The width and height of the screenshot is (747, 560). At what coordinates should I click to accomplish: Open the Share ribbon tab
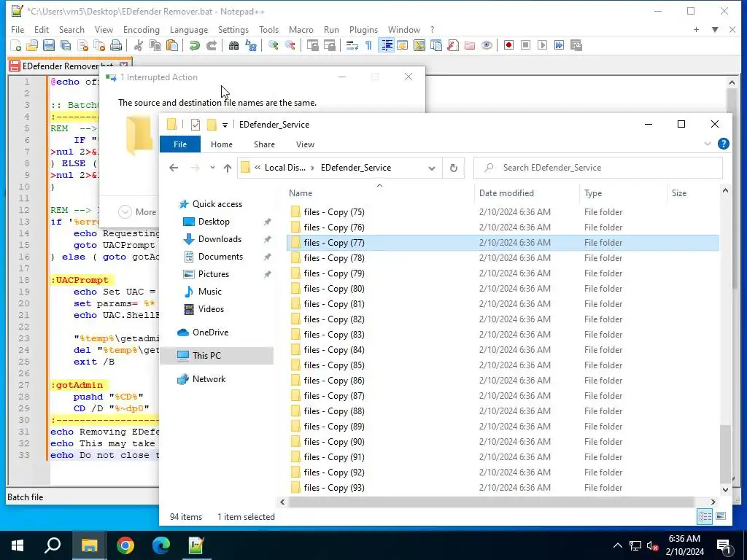click(x=264, y=144)
